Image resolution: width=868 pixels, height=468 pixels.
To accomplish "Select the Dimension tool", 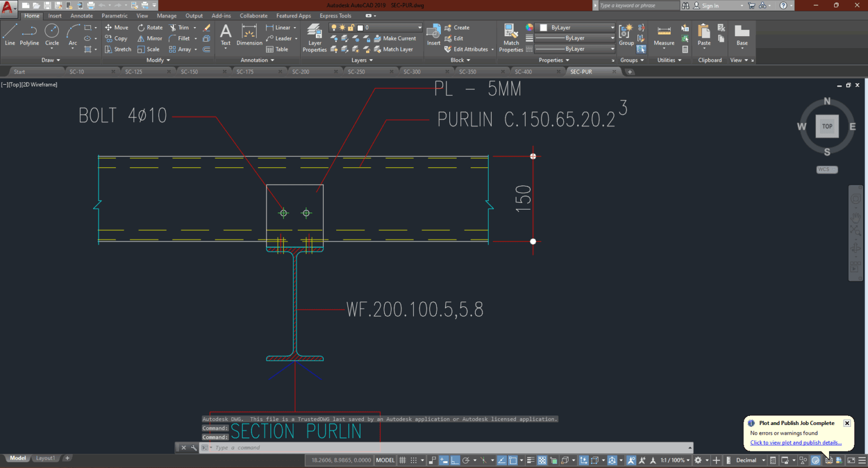I will click(x=249, y=36).
